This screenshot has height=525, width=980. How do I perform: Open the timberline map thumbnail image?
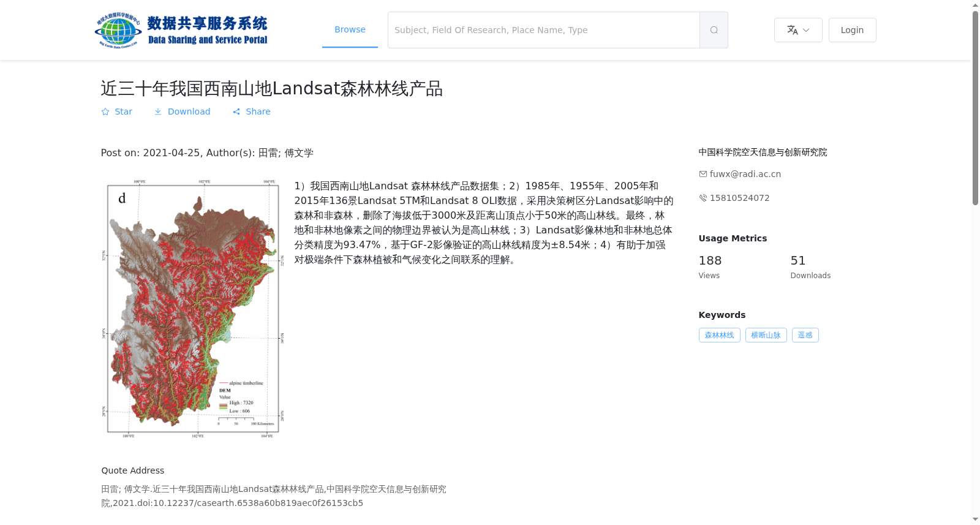click(x=193, y=308)
